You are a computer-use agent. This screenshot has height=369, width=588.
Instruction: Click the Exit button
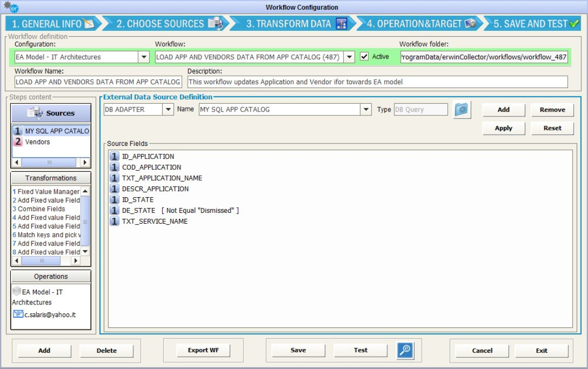541,350
